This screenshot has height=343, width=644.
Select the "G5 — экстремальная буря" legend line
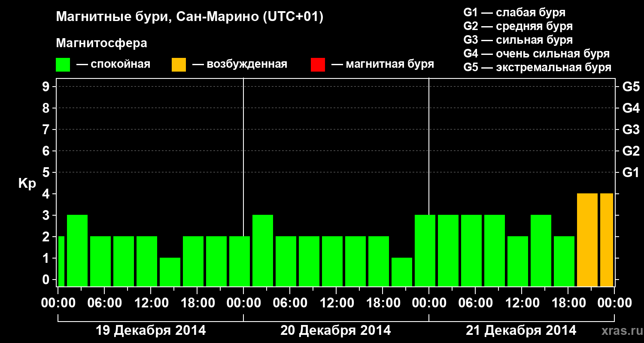click(x=538, y=67)
